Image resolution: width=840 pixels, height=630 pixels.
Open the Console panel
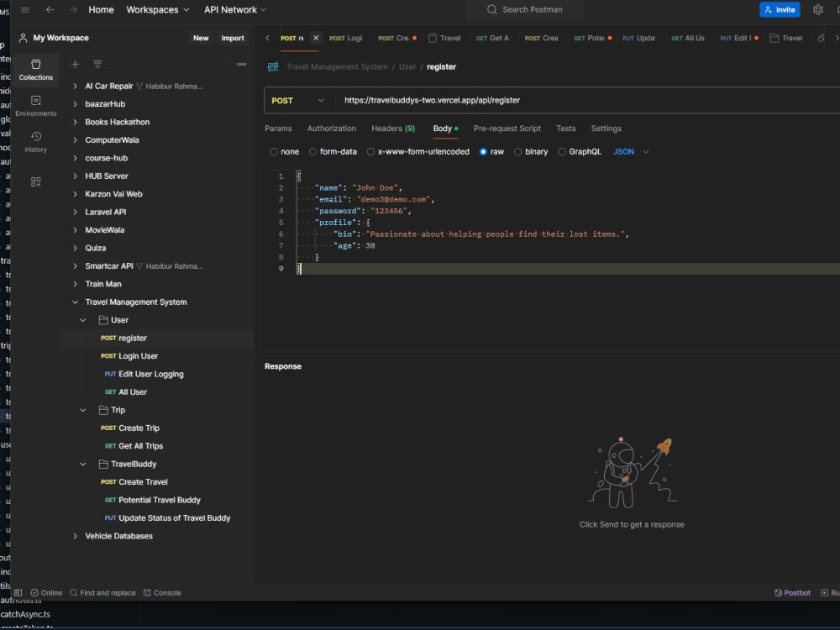click(x=162, y=593)
